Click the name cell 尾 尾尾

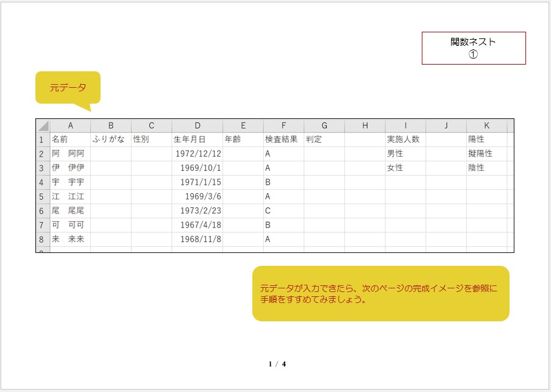coord(70,210)
